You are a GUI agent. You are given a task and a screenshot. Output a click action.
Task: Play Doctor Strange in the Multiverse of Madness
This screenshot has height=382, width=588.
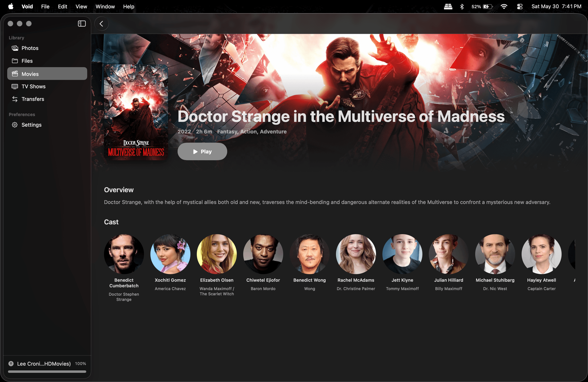point(202,151)
